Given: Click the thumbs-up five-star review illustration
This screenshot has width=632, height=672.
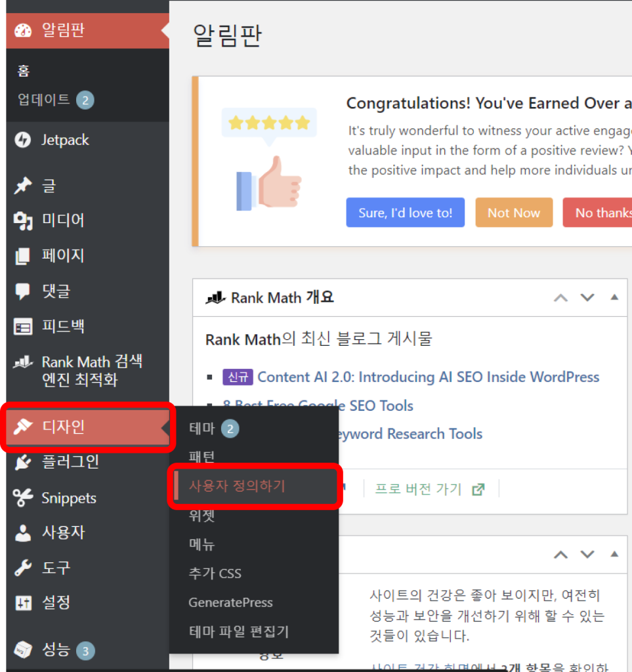Looking at the screenshot, I should pos(269,159).
